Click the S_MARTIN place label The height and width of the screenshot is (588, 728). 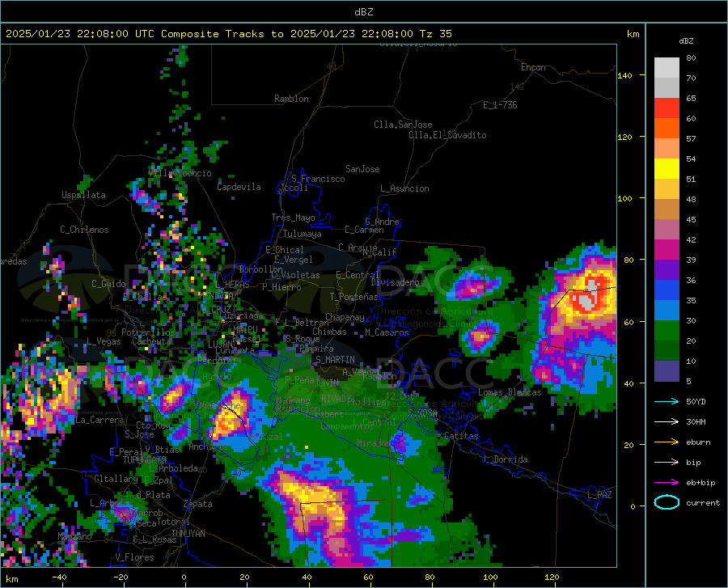click(335, 360)
